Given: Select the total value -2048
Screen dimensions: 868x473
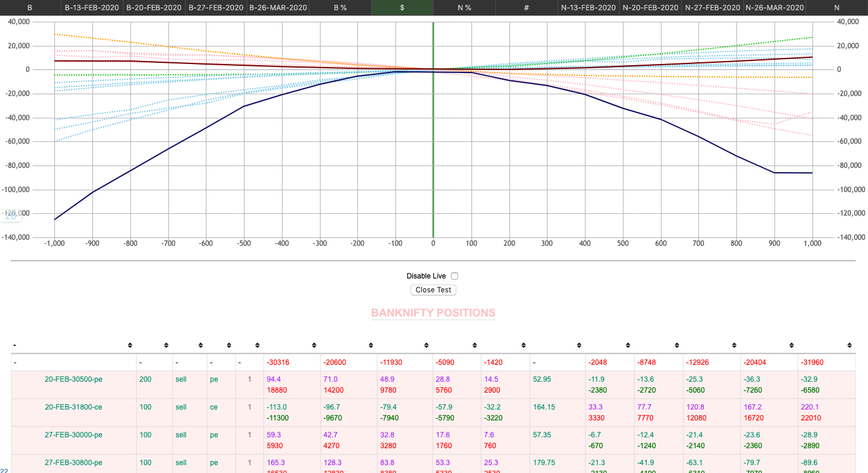Looking at the screenshot, I should (x=599, y=362).
